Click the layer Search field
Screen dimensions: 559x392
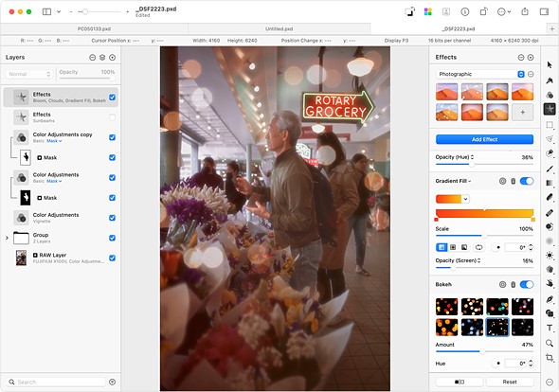pos(57,382)
